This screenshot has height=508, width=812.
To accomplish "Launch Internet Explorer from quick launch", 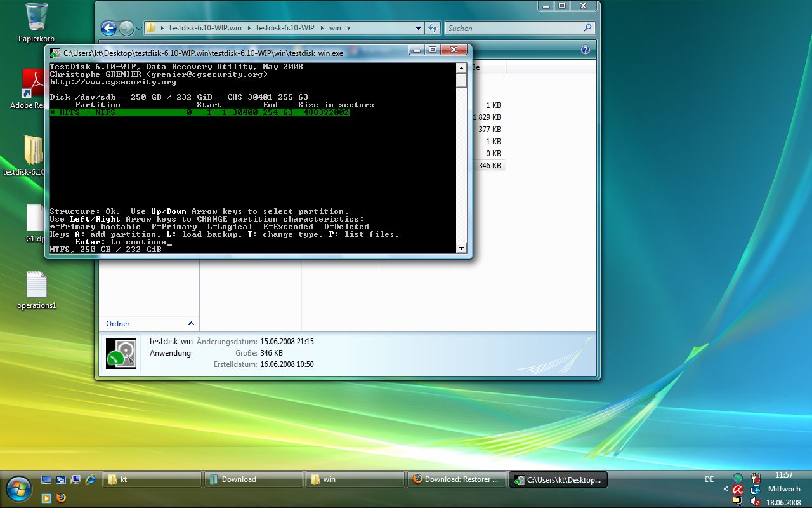I will 90,479.
